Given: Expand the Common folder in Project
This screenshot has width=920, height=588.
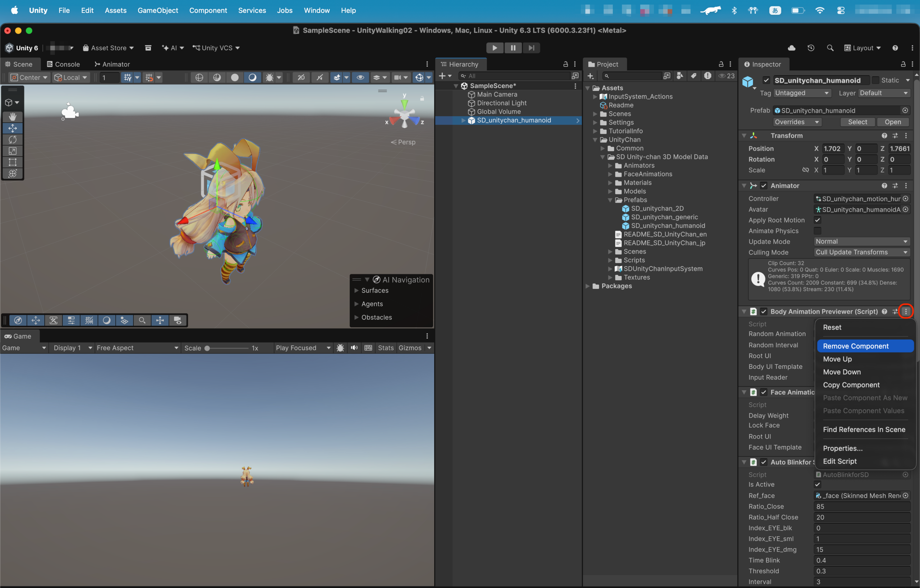Looking at the screenshot, I should coord(603,148).
